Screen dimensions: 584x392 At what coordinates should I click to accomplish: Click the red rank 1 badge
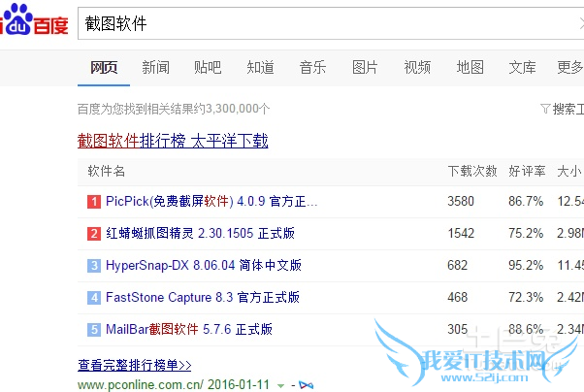point(94,202)
